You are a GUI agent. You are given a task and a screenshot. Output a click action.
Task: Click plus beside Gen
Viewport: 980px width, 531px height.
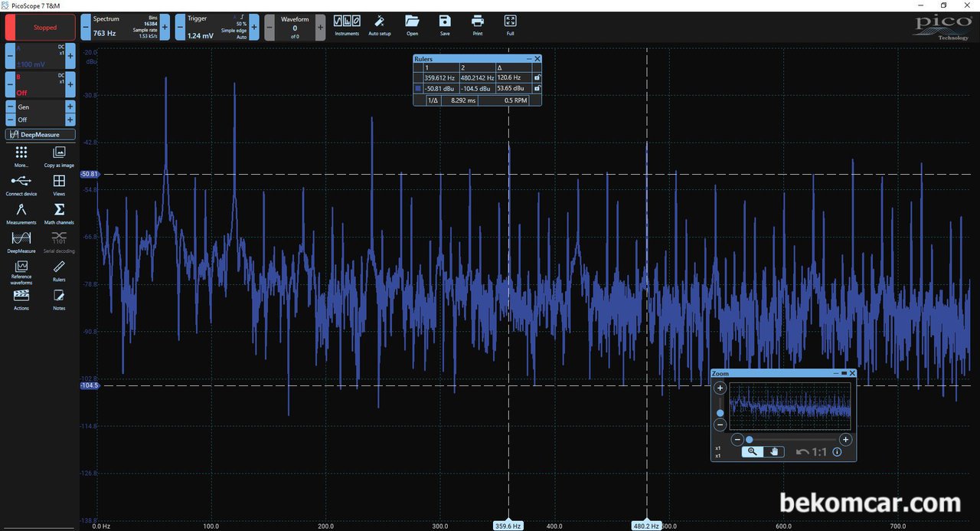[x=70, y=107]
